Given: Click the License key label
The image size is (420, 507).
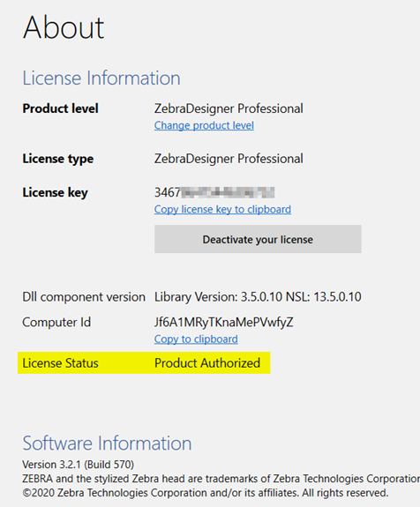Looking at the screenshot, I should (x=55, y=193).
